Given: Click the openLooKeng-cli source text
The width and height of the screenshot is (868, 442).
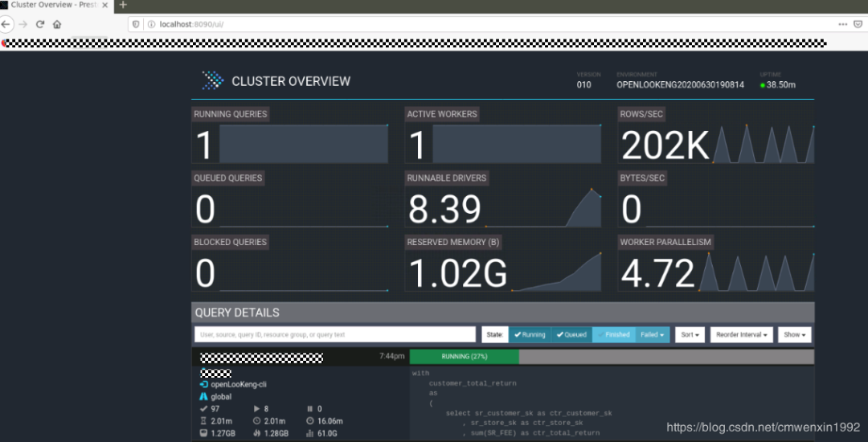Looking at the screenshot, I should click(x=239, y=384).
